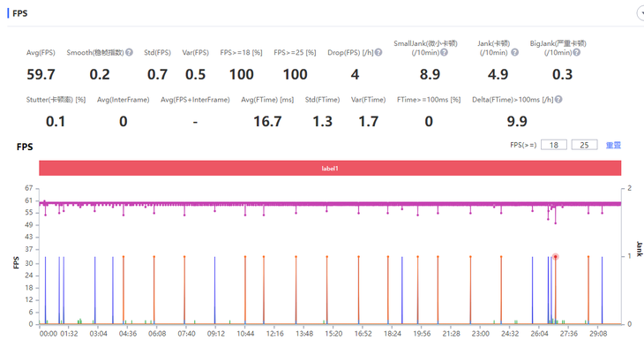This screenshot has height=340, width=644.
Task: Click Smooth value 0.2
Action: pos(100,74)
